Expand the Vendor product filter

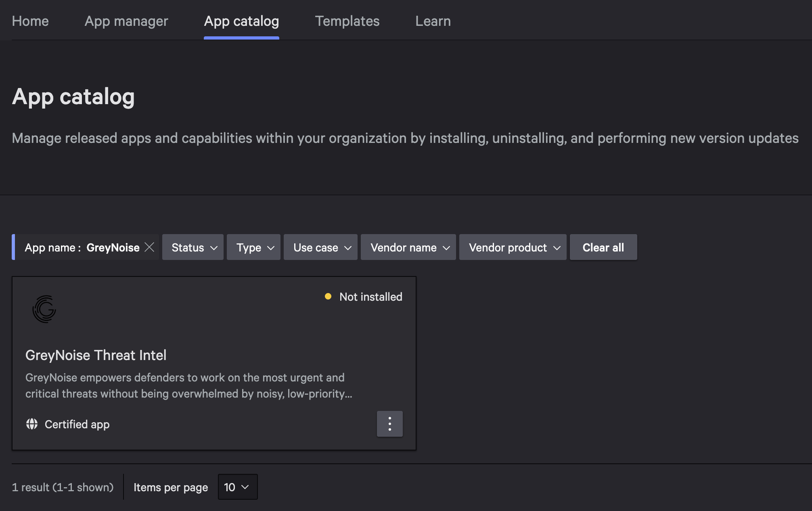[x=513, y=247]
